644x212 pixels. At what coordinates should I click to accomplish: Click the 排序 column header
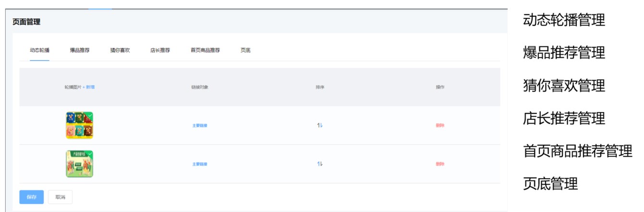point(320,87)
